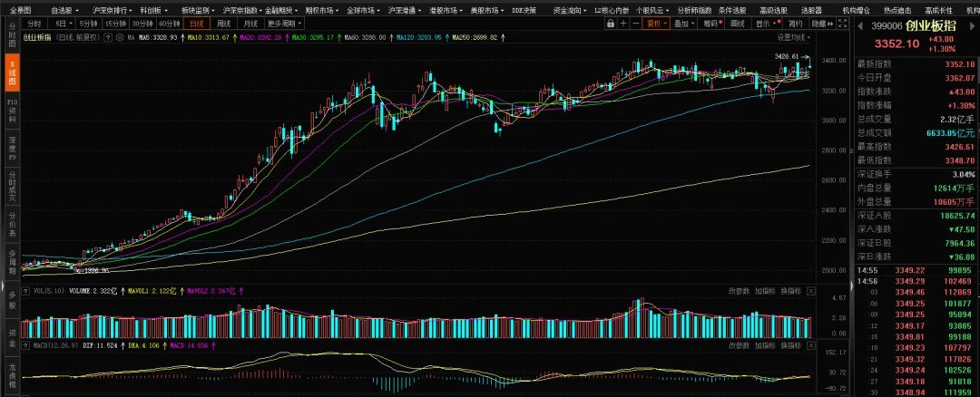The height and width of the screenshot is (397, 980).
Task: Open 自选股 menu dropdown
Action: coord(65,11)
